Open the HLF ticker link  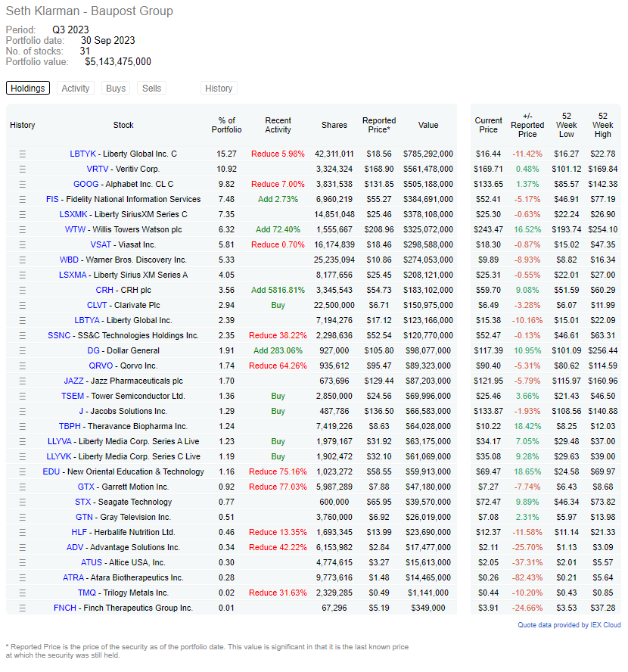[79, 532]
